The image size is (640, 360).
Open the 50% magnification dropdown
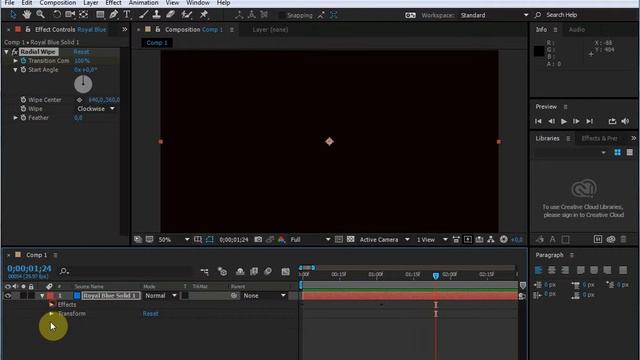point(174,240)
